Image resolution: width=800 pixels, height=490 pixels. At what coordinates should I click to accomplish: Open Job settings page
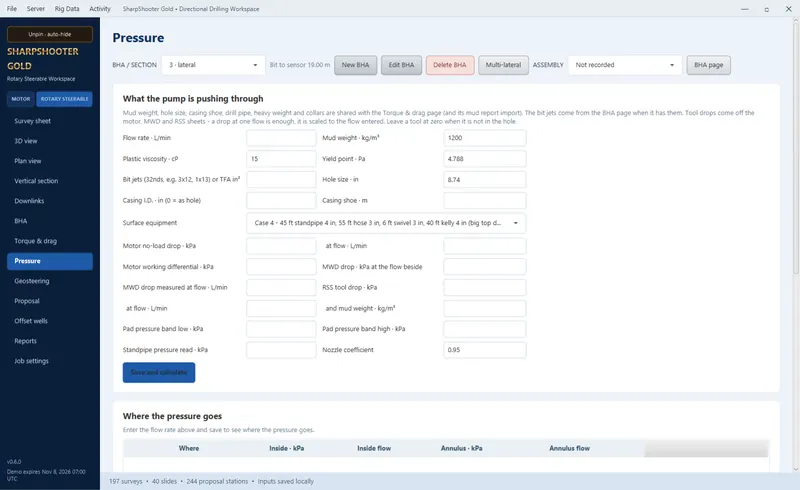click(x=50, y=361)
